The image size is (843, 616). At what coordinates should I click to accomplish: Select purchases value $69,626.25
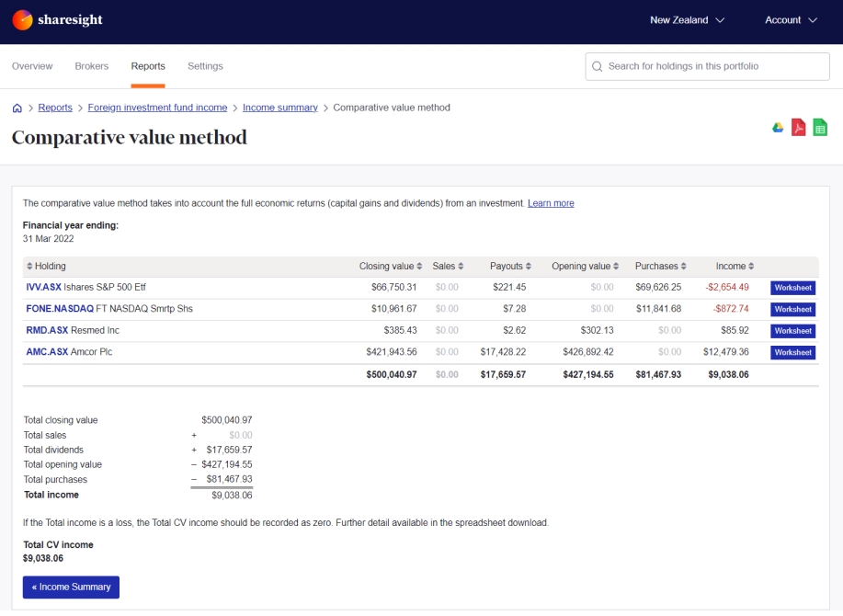(x=658, y=288)
